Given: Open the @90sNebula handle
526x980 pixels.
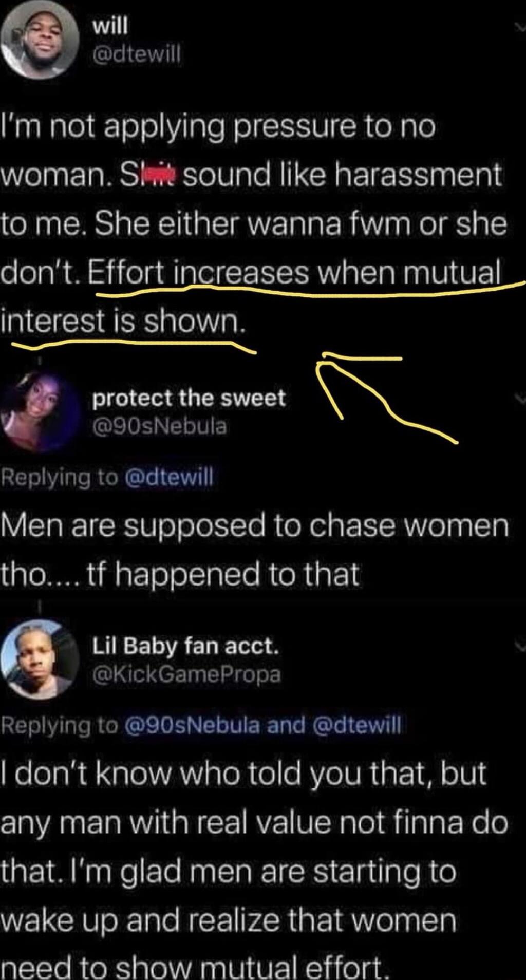Looking at the screenshot, I should click(x=159, y=426).
